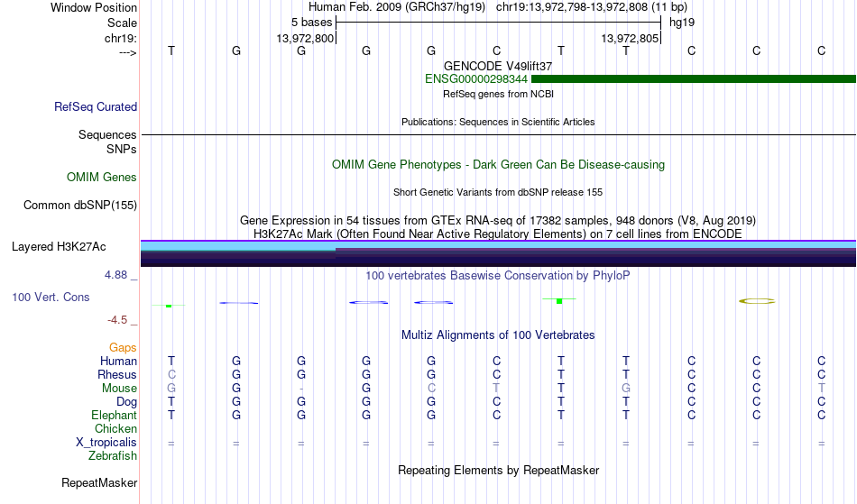The height and width of the screenshot is (504, 857).
Task: Click the ---> strand direction arrow
Action: pos(127,52)
